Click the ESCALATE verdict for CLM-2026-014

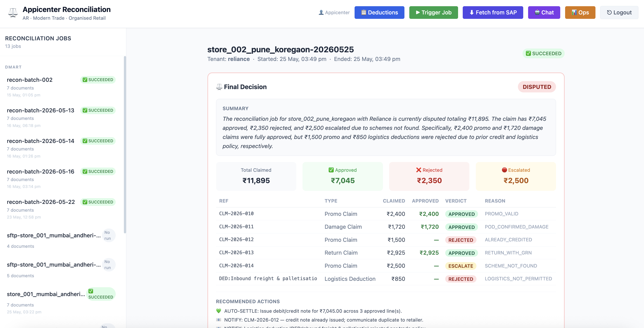click(x=461, y=266)
